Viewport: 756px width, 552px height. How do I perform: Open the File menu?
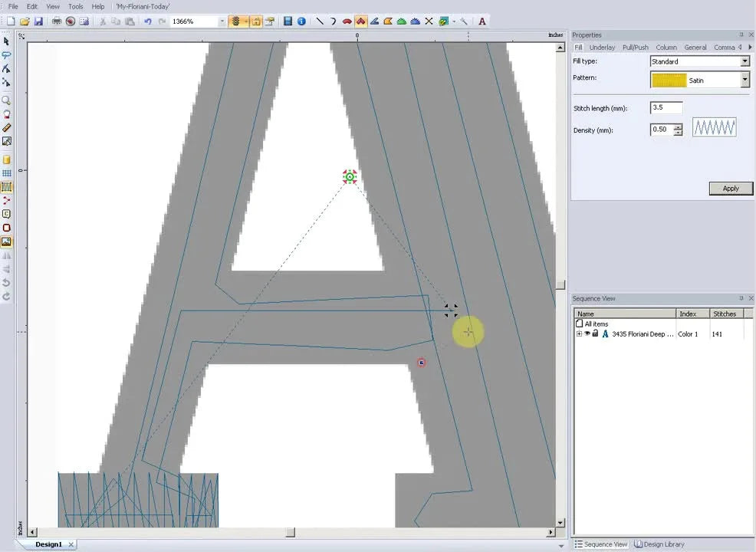(13, 7)
